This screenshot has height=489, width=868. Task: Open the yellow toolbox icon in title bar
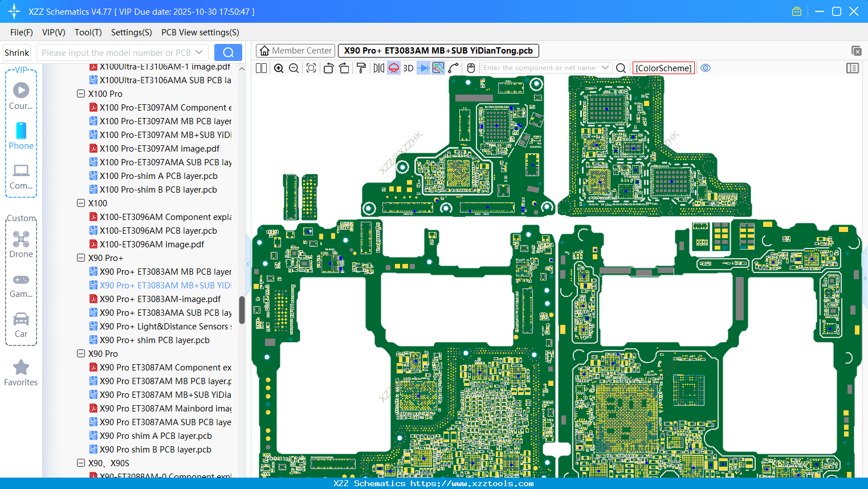pyautogui.click(x=797, y=11)
